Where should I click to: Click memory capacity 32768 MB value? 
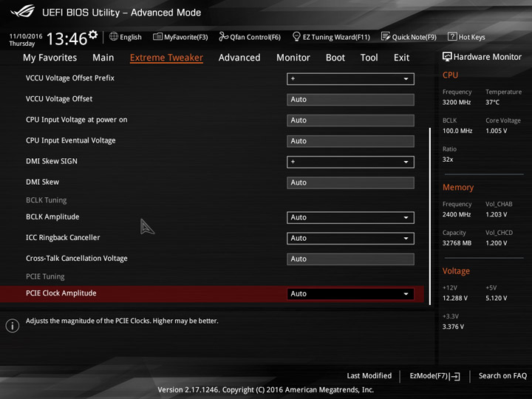click(457, 243)
